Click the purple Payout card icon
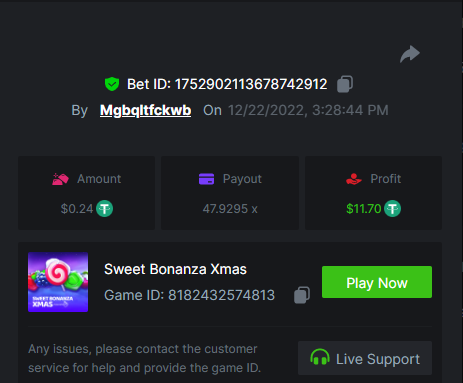The width and height of the screenshot is (463, 383). click(206, 179)
